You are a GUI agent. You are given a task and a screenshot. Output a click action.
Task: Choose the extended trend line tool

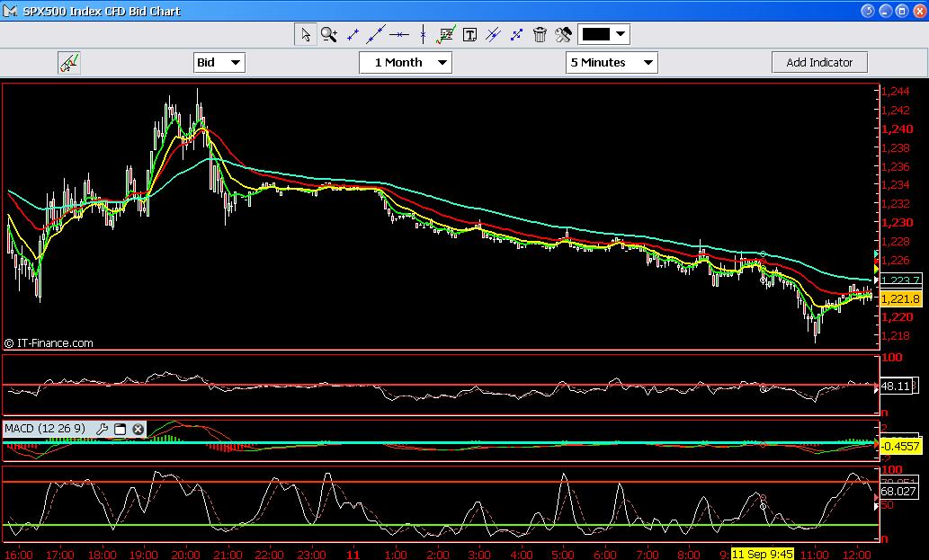[x=376, y=34]
